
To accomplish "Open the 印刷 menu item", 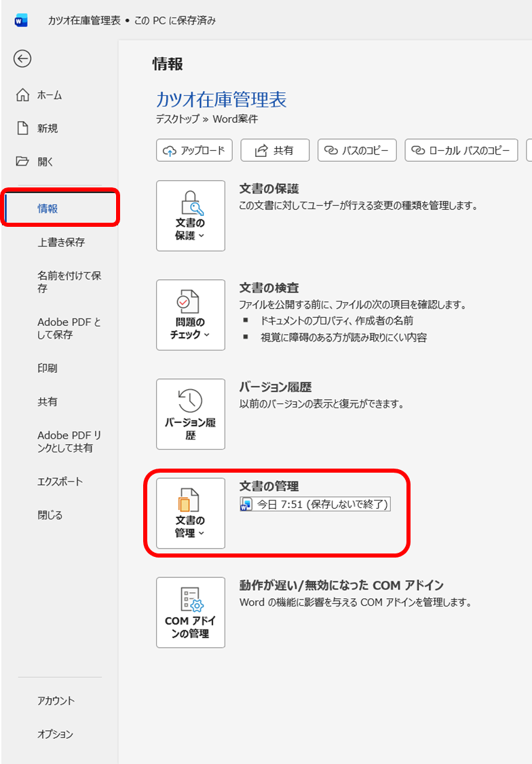I will coord(47,368).
